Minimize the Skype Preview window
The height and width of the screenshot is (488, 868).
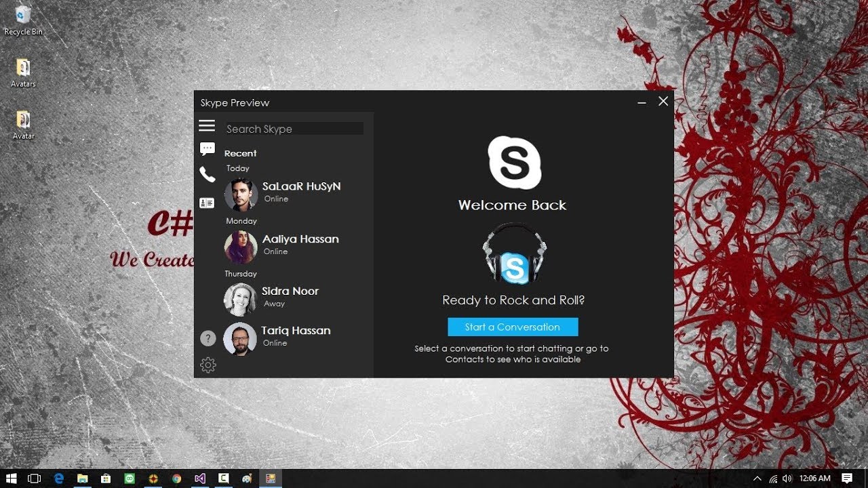642,102
